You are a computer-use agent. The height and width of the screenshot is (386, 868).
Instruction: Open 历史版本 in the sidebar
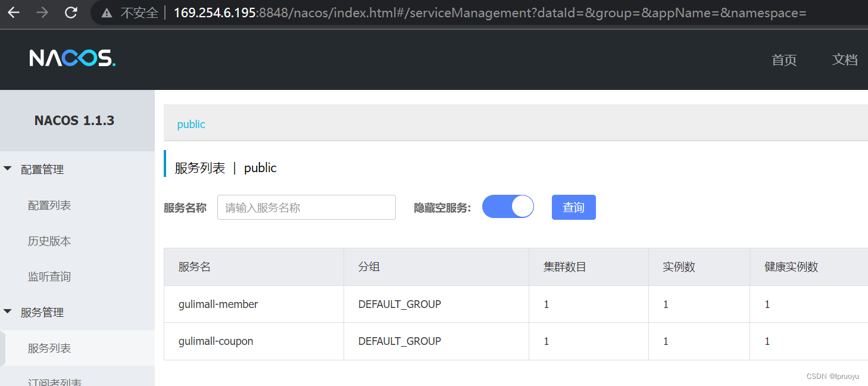pos(49,241)
